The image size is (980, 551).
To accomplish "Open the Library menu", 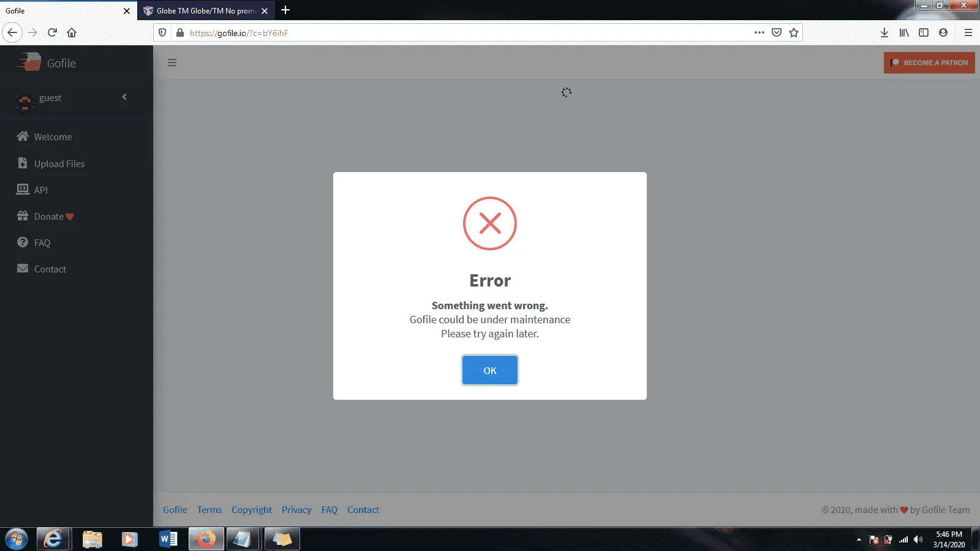I will click(x=904, y=32).
